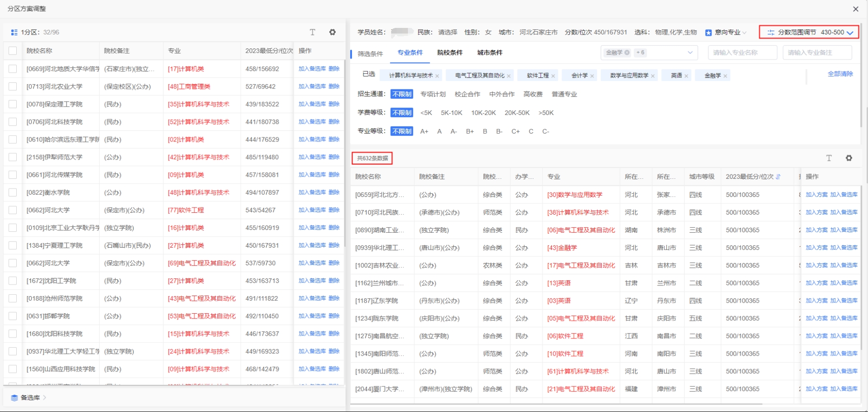The width and height of the screenshot is (868, 412).
Task: Select 专项计划 admission channel
Action: click(x=433, y=94)
